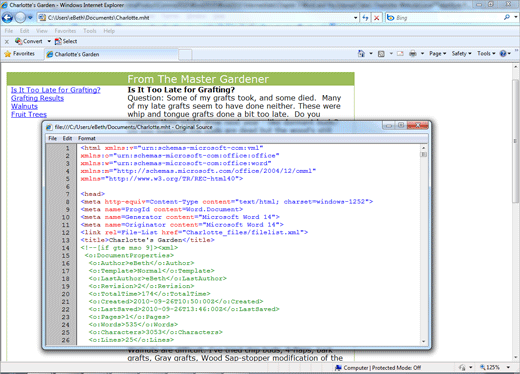This screenshot has height=374, width=520.
Task: Click the 'Computer | Protected Mode: Off' status text
Action: click(382, 368)
